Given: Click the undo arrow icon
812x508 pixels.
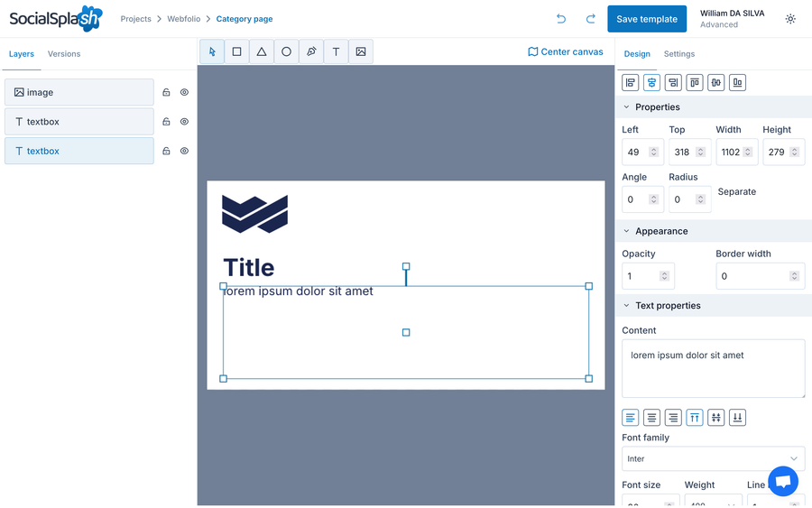Looking at the screenshot, I should point(561,19).
